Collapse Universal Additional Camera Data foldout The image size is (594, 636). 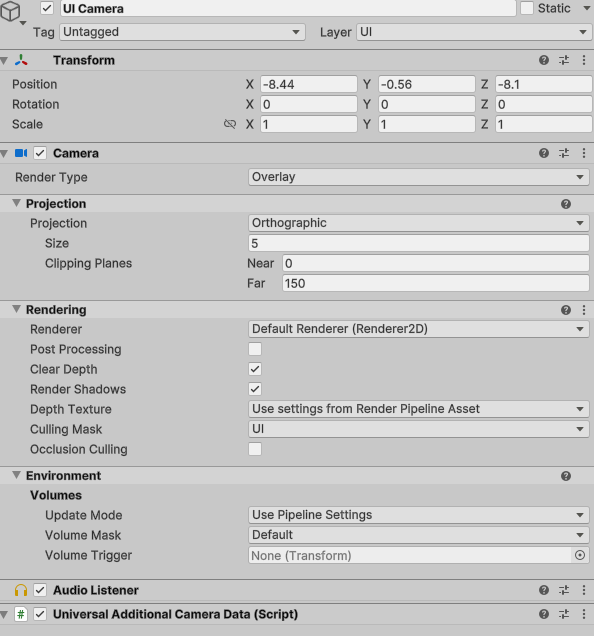tap(4, 615)
